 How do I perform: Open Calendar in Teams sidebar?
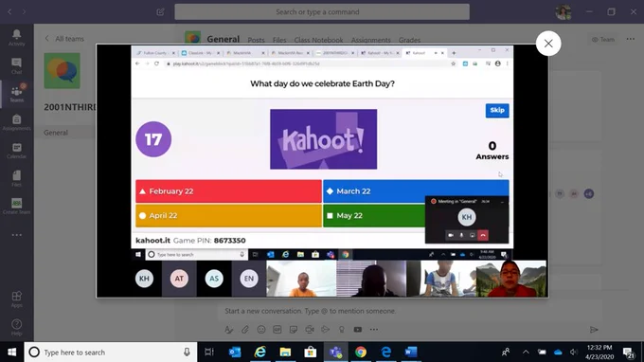coord(16,151)
